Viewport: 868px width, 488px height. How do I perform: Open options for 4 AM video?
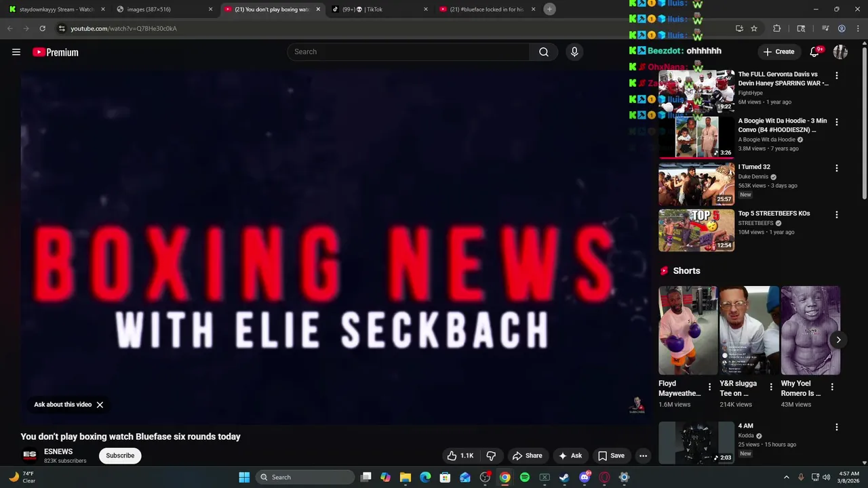point(837,427)
